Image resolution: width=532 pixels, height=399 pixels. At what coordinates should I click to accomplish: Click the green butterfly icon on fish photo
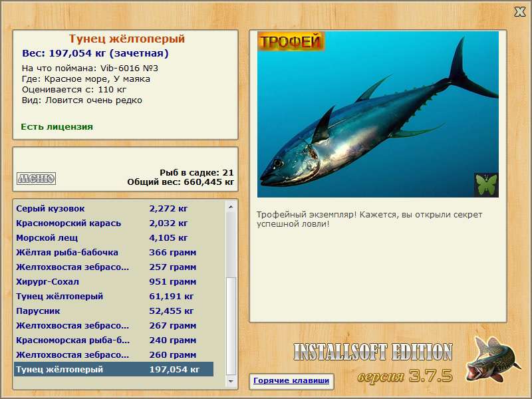486,185
